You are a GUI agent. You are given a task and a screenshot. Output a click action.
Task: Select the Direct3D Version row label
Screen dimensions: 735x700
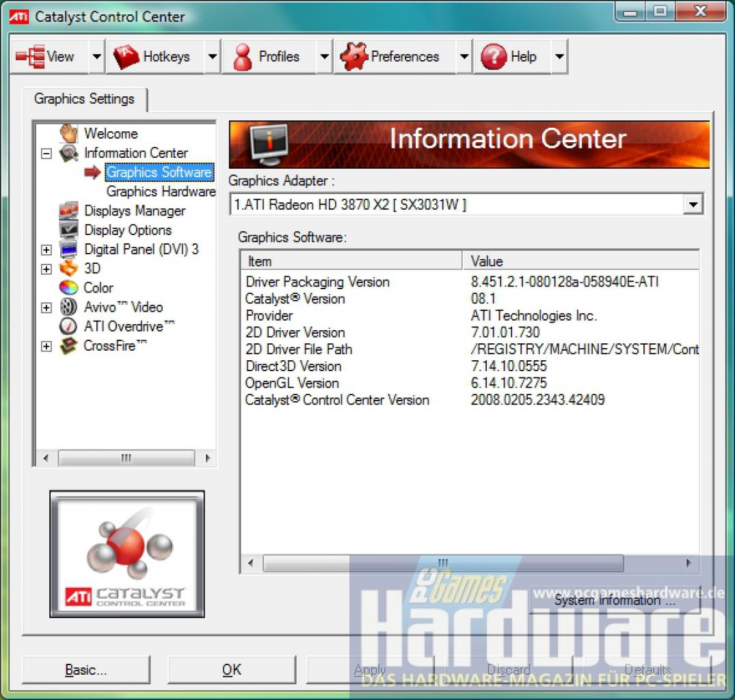point(293,366)
